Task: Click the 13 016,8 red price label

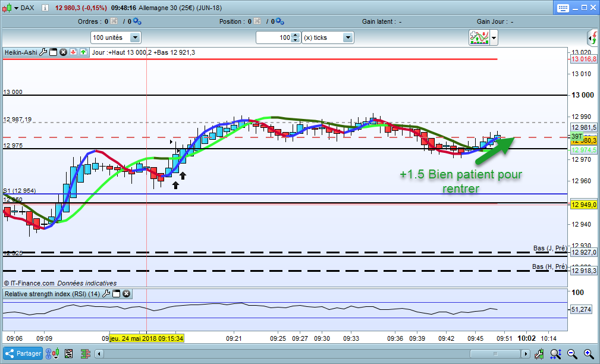Action: tap(583, 59)
